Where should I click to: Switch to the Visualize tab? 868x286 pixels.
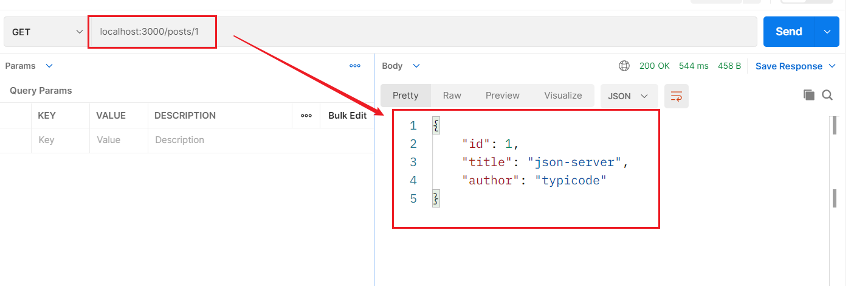point(563,96)
